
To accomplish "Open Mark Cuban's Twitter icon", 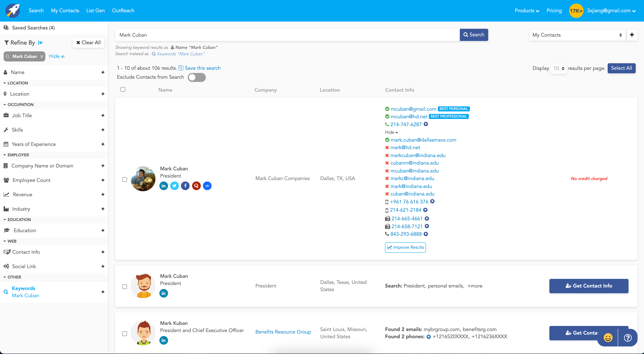I will tap(174, 186).
